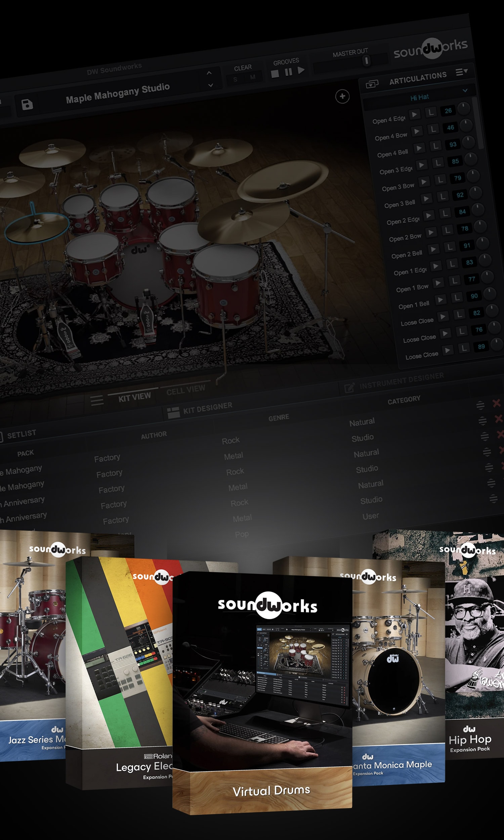Viewport: 504px width, 840px height.
Task: Preview the Open 3 Bell articulation
Action: [x=426, y=199]
